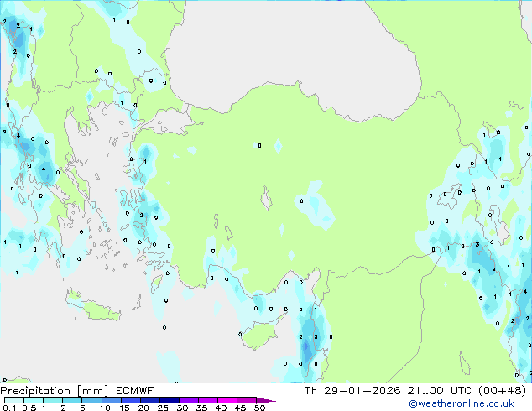This screenshot has width=532, height=411.
Task: Click the 'Precipitation [mm]' legend title
Action: click(55, 391)
